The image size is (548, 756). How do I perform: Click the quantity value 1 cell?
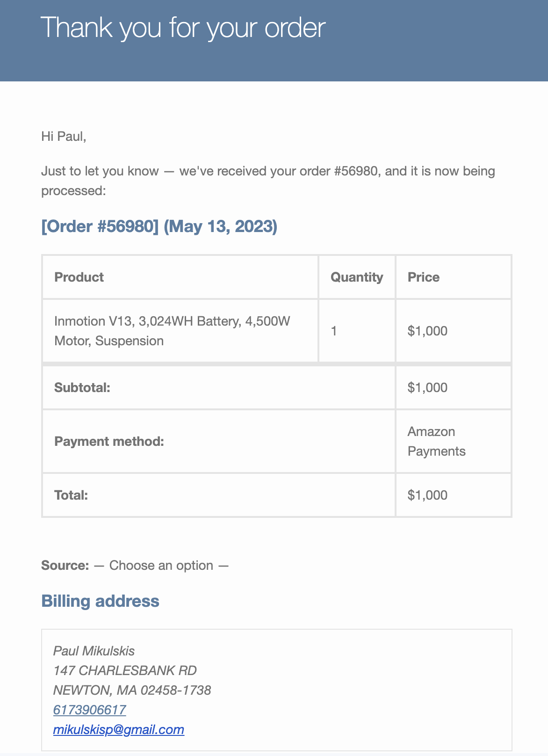point(334,331)
